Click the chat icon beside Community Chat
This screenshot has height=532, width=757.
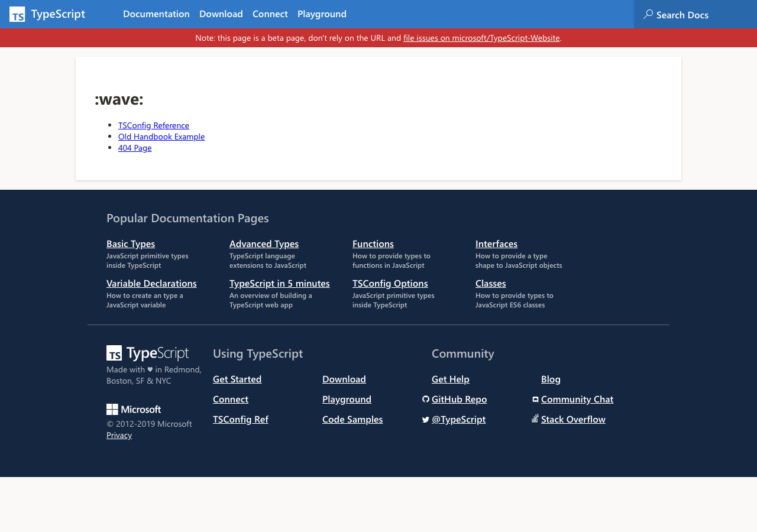[535, 400]
